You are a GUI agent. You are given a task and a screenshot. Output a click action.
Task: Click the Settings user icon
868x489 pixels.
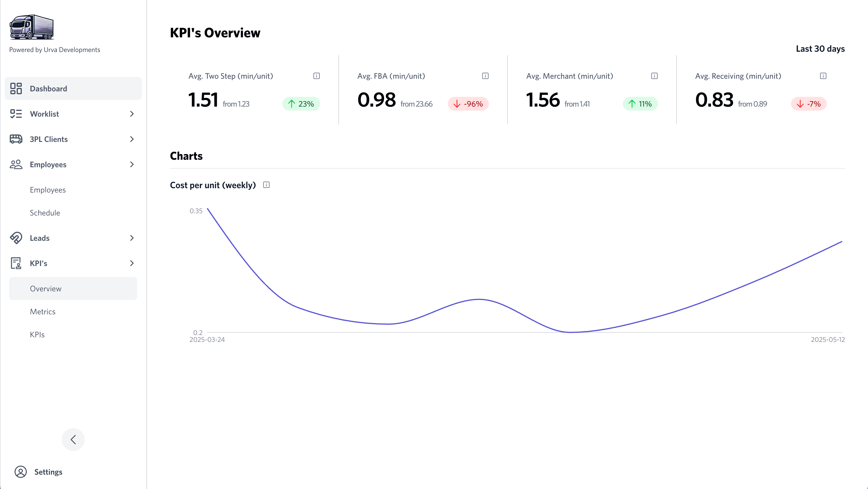pos(21,472)
